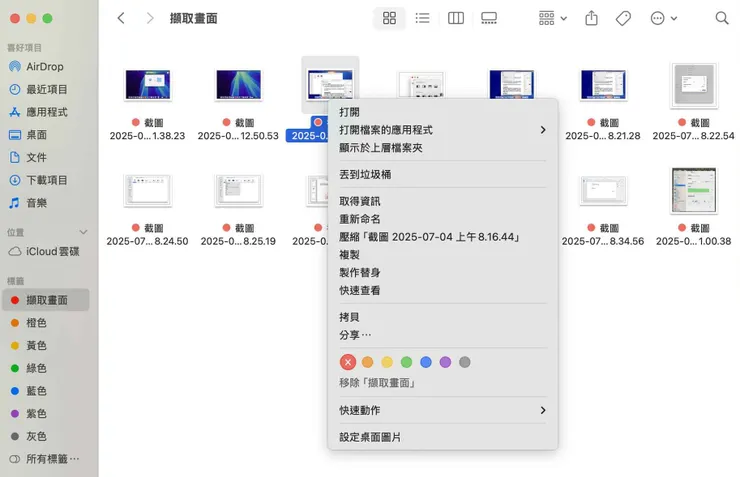Click the search magnifier icon
Screen dimensions: 740x477
[x=722, y=18]
